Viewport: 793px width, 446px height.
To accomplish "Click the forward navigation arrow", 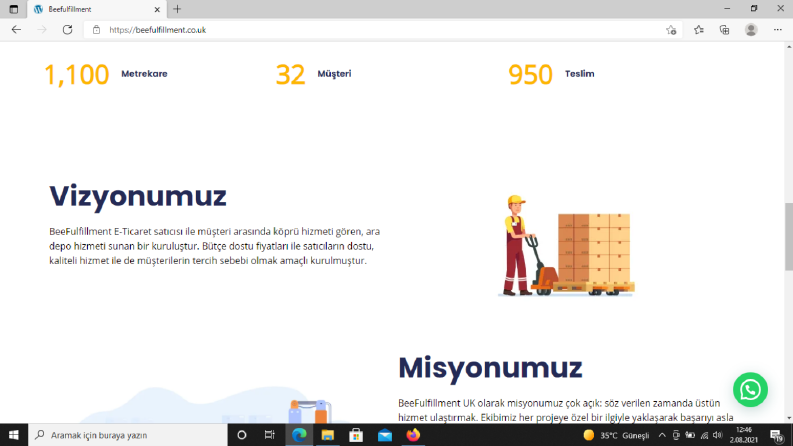I will click(x=42, y=30).
